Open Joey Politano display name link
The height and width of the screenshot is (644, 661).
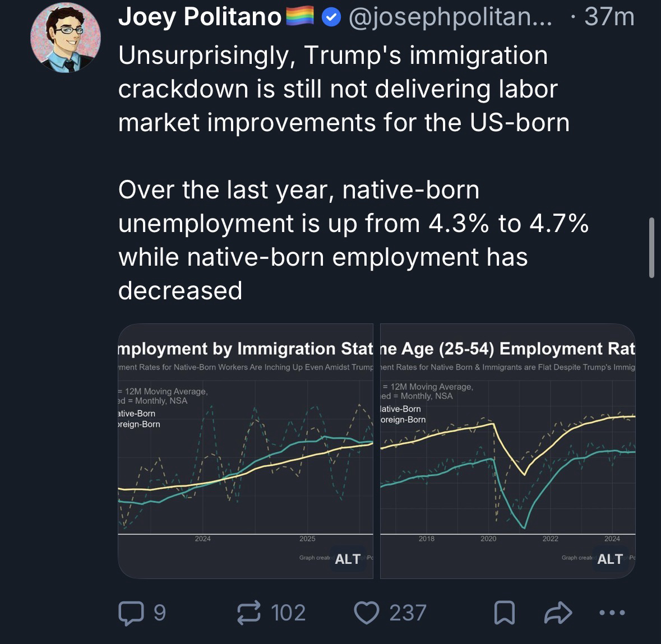(x=200, y=18)
